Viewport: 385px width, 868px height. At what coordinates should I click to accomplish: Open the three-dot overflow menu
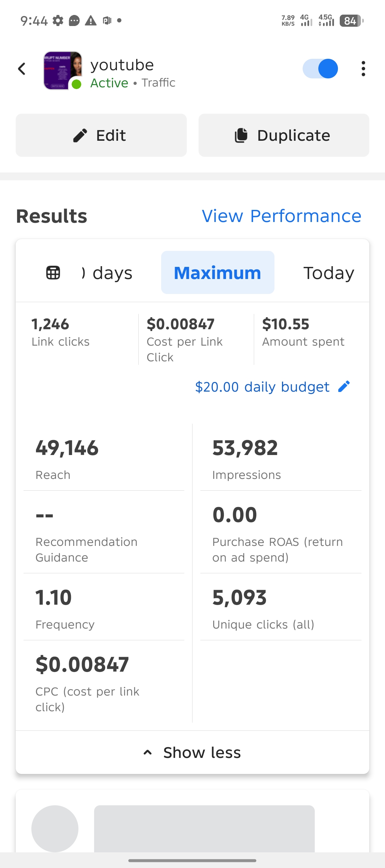click(363, 69)
